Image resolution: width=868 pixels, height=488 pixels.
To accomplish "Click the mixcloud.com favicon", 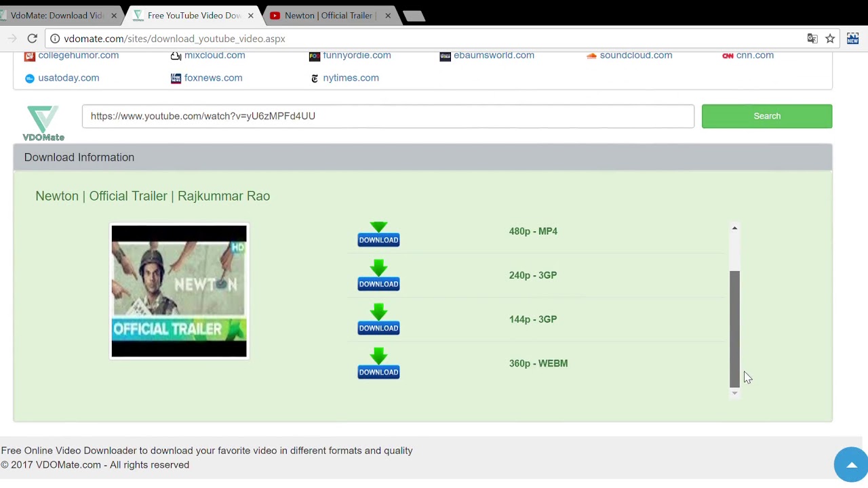I will point(176,56).
